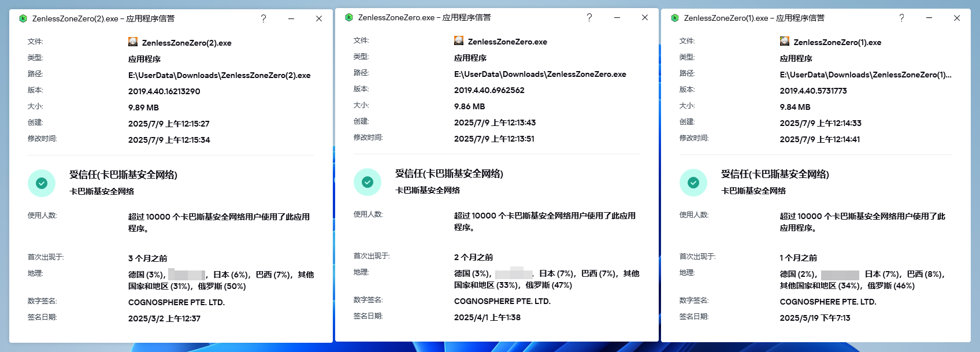Click the version number 2019.4.40.16213290
This screenshot has height=352, width=980.
164,91
